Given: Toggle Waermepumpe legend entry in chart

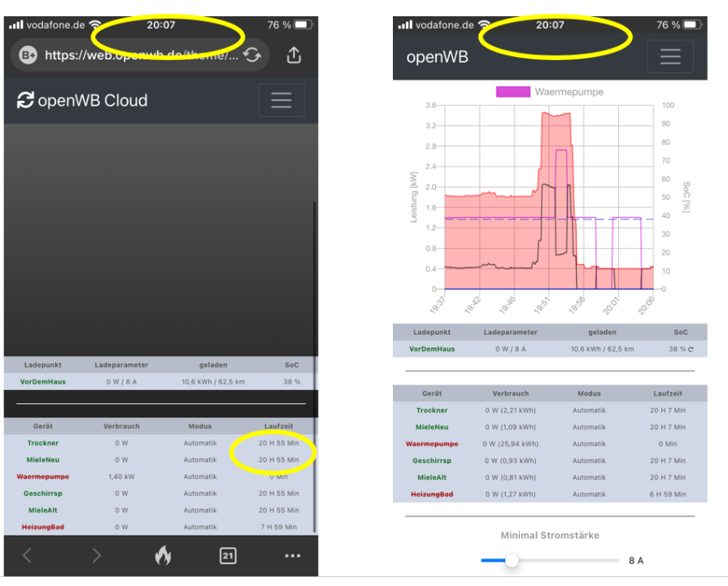Looking at the screenshot, I should tap(550, 92).
